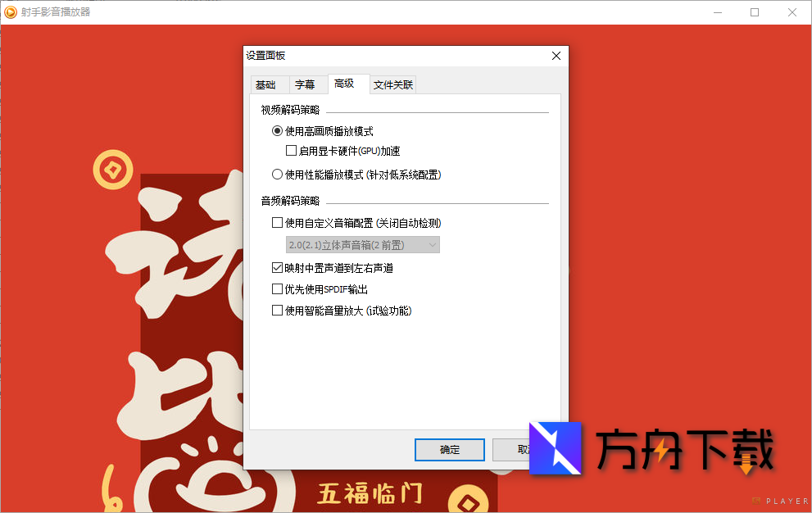
Task: Enable 使用智能音量放大 experimental feature
Action: tap(277, 311)
